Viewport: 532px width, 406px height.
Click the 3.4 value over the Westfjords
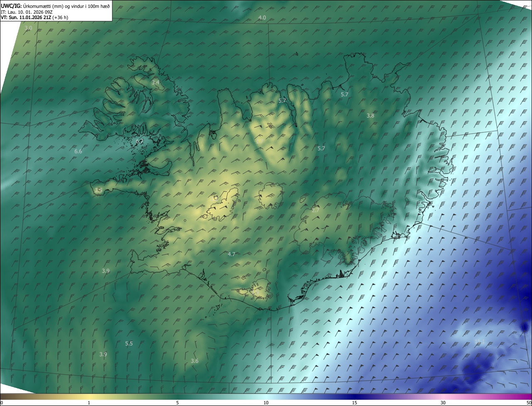pos(155,83)
